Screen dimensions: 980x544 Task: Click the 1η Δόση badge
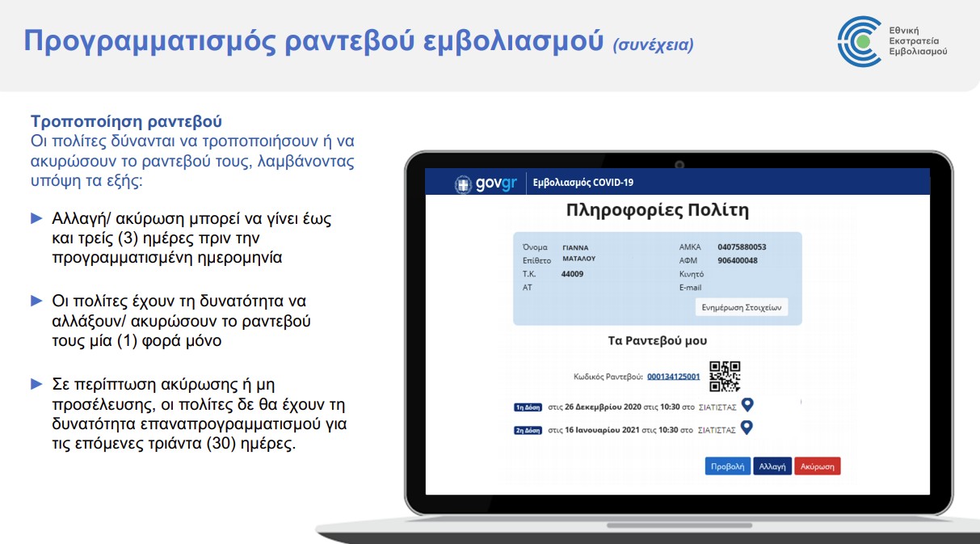(528, 407)
